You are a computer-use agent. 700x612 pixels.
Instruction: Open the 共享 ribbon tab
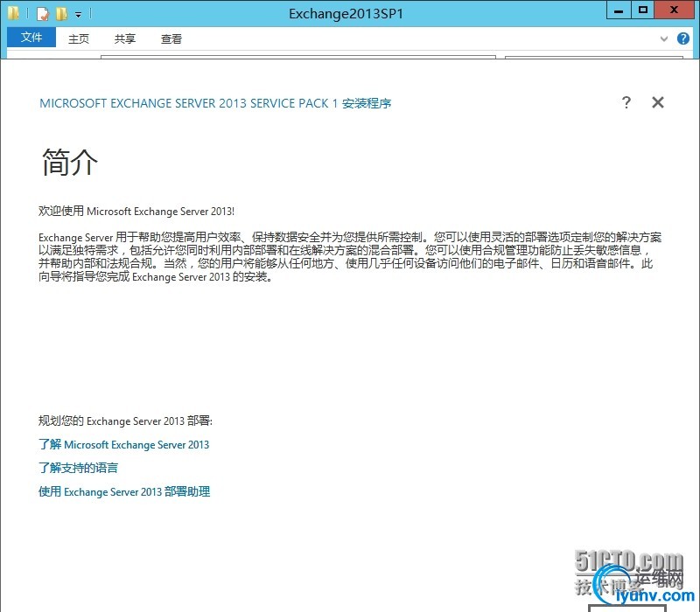click(x=124, y=39)
